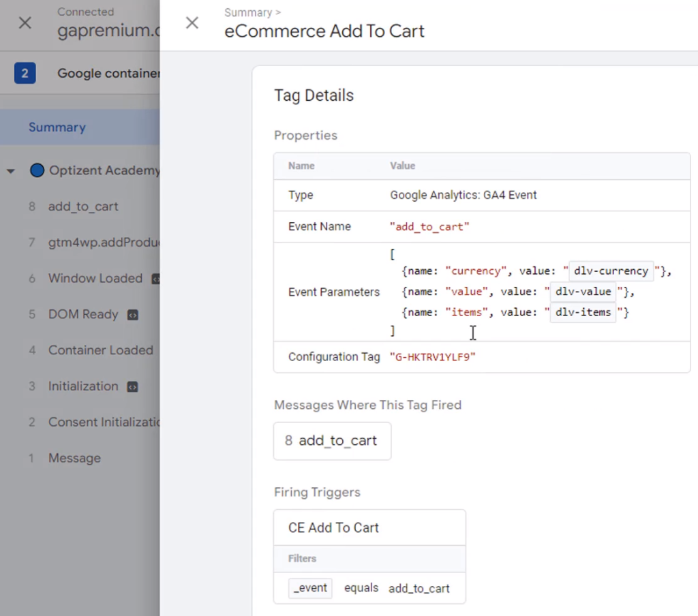This screenshot has height=616, width=698.
Task: Click the Optizent Academy container circle icon
Action: [37, 170]
